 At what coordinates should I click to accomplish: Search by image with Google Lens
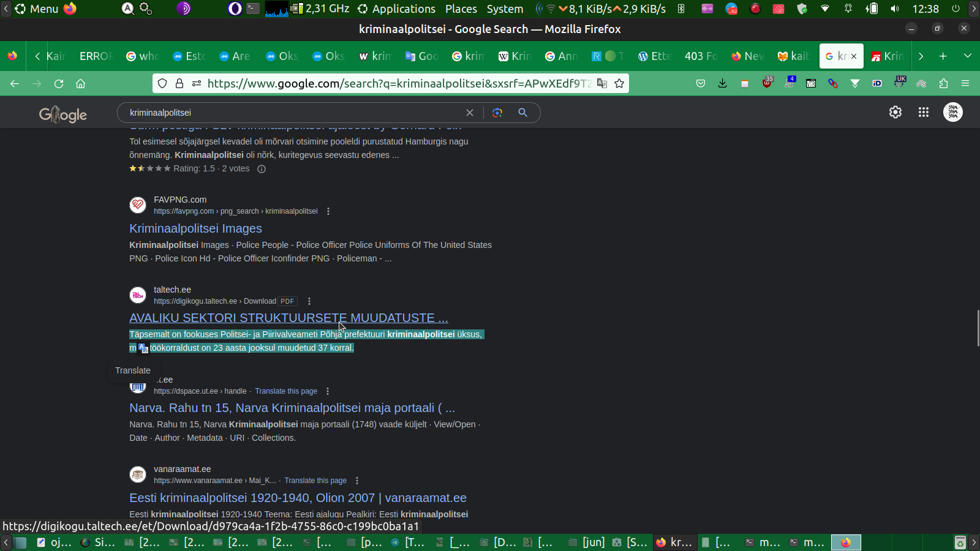(497, 113)
